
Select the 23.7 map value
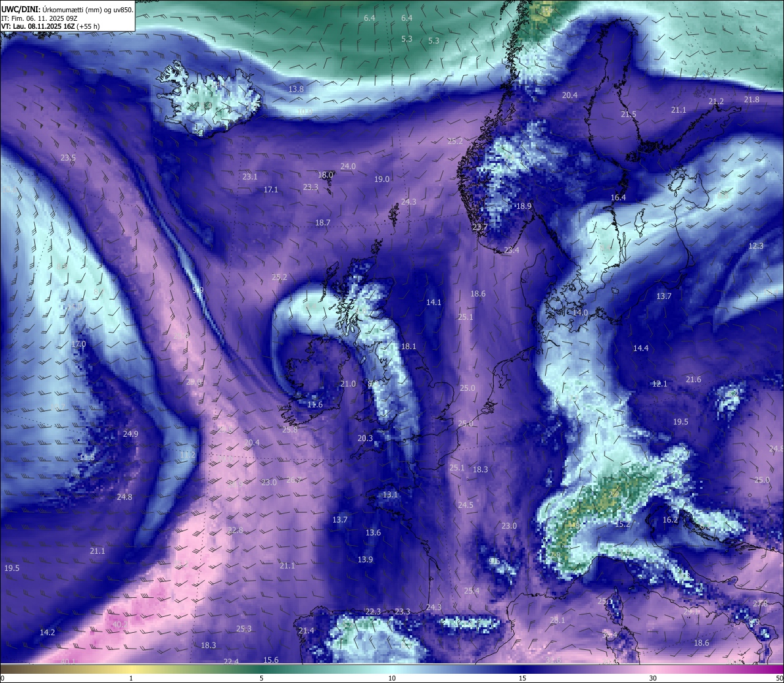click(x=480, y=227)
